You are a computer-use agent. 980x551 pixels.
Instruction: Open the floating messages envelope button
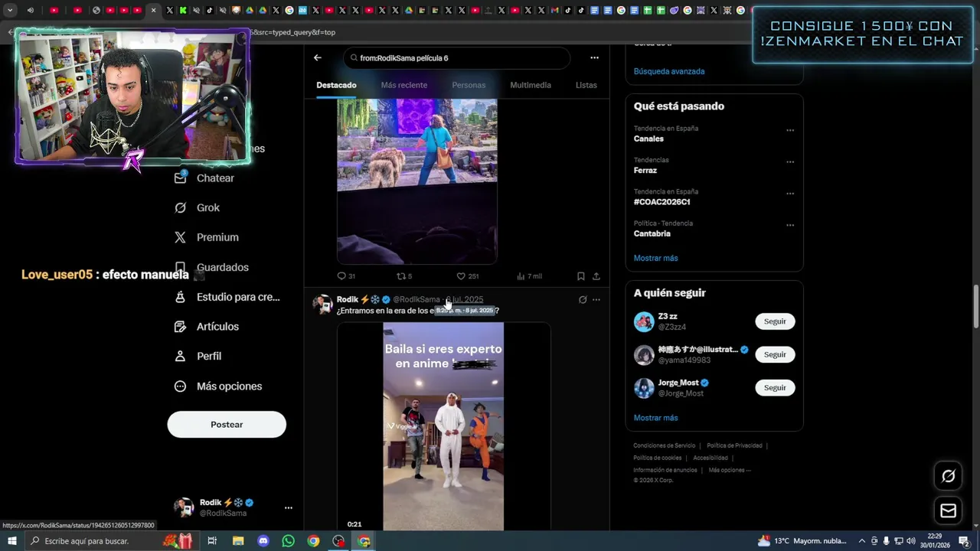coord(949,510)
